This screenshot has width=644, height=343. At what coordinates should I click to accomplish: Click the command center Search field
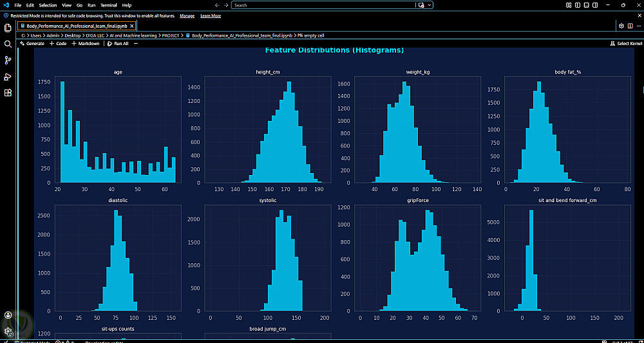[x=324, y=5]
